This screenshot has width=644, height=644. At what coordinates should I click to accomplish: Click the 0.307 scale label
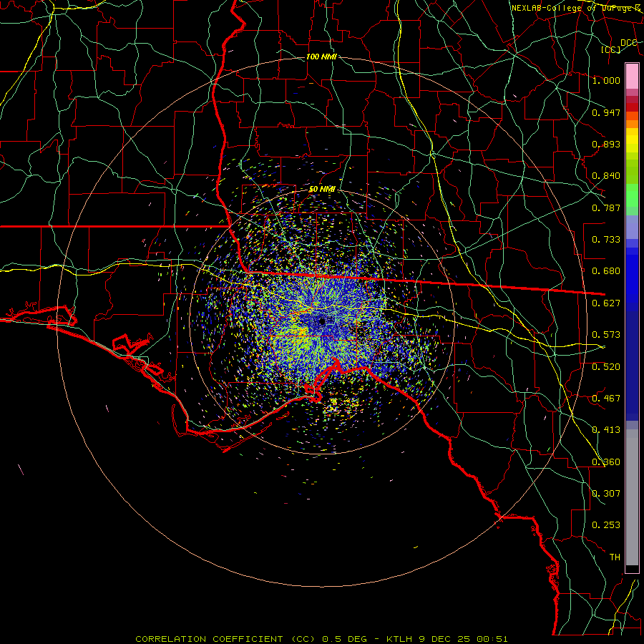coord(606,494)
